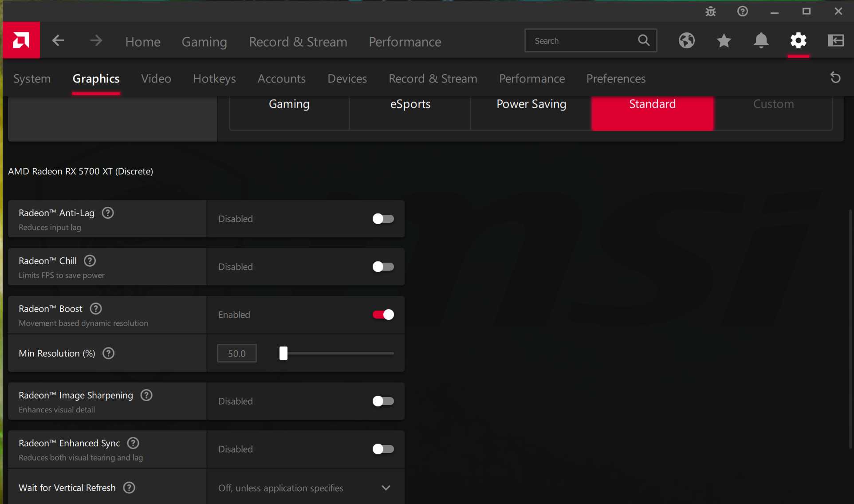The height and width of the screenshot is (504, 854).
Task: Select the eSports graphics profile
Action: pyautogui.click(x=410, y=104)
